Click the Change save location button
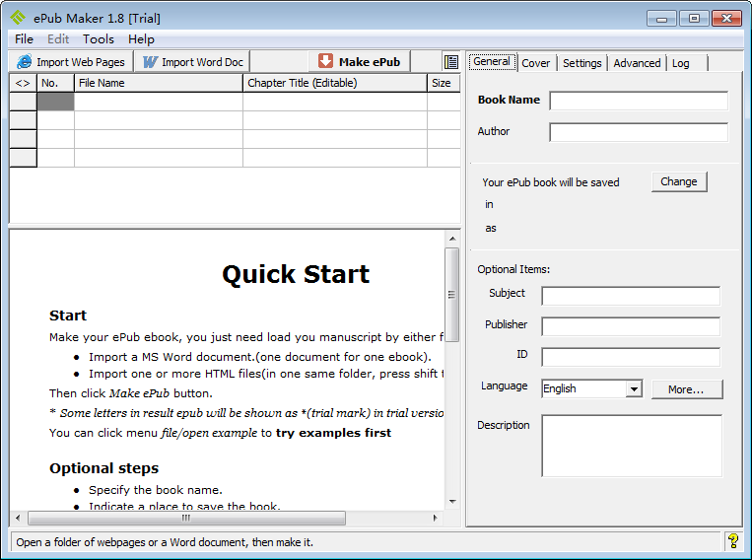Viewport: 752px width, 560px height. coord(679,181)
